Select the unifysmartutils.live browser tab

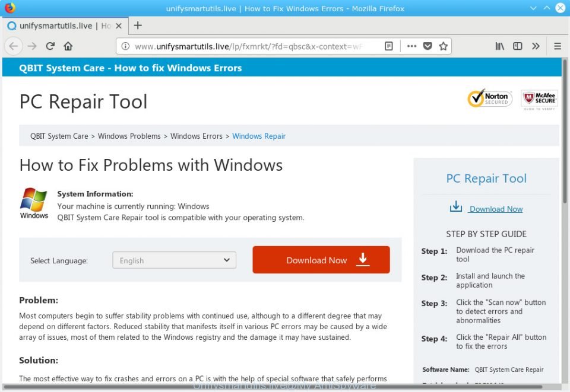click(x=65, y=26)
